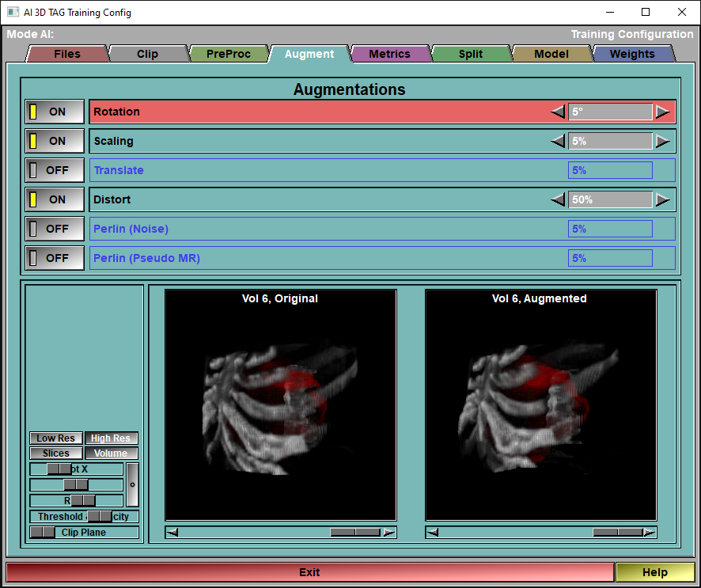Screen dimensions: 701x588
Task: Click the Perlin (Pseudo MR) 5% value field
Action: (610, 258)
